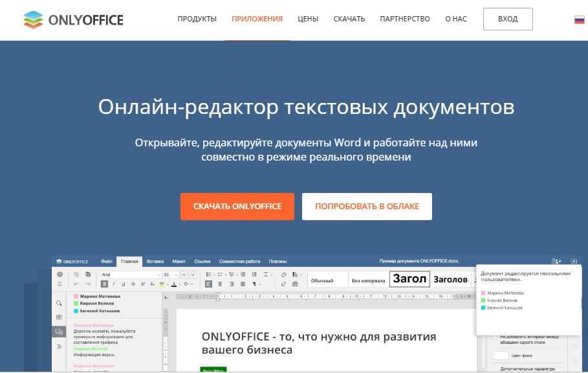Open the ПРОДУКТЫ navigation menu
The width and height of the screenshot is (588, 373).
(197, 19)
